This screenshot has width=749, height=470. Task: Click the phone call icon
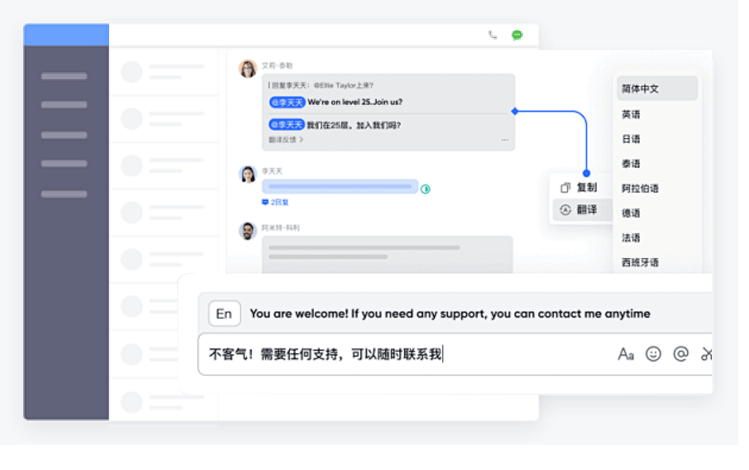(x=492, y=35)
